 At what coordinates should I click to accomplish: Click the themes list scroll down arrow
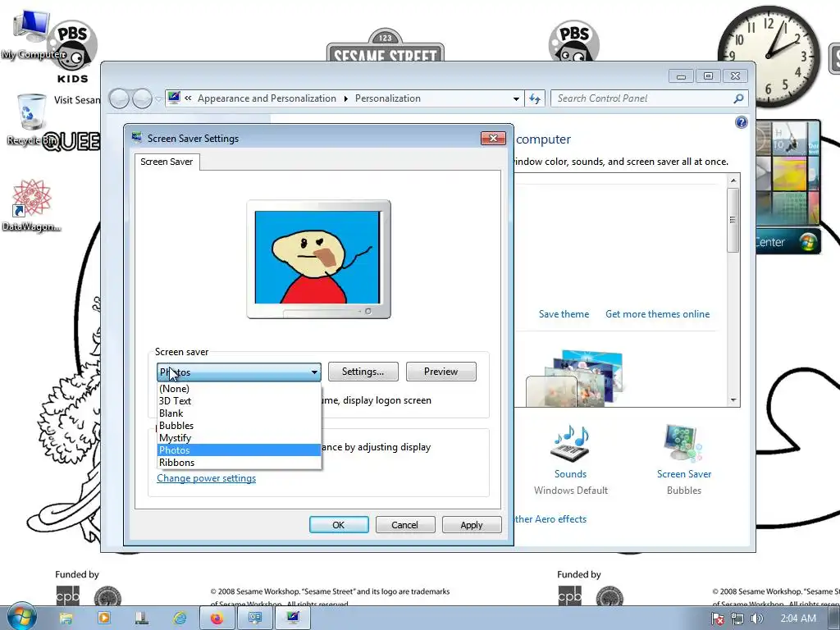(733, 400)
